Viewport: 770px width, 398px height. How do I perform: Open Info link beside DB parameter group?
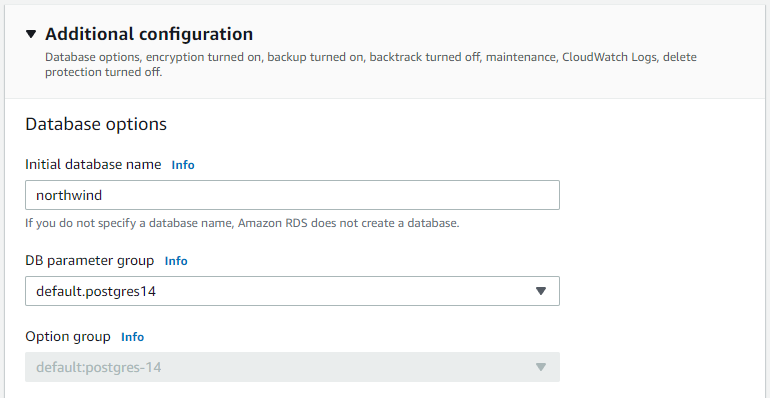click(176, 261)
